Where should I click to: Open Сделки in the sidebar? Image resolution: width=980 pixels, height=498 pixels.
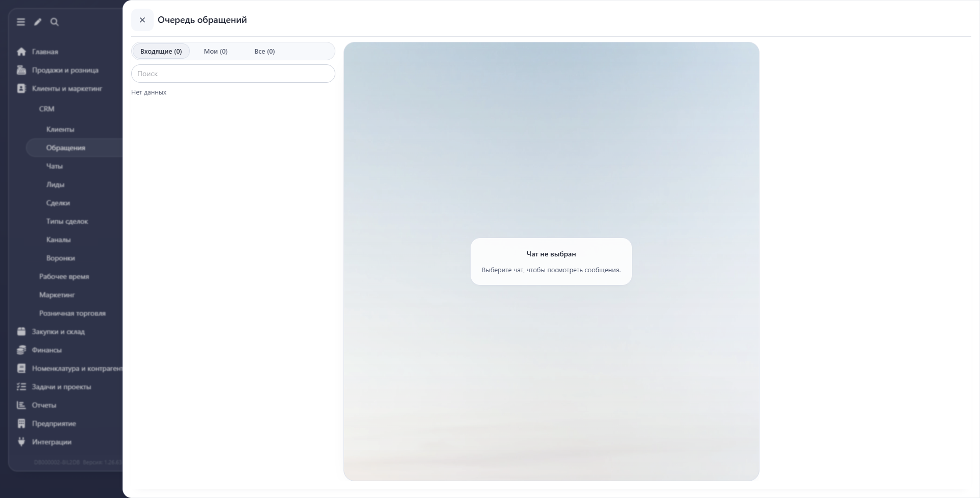point(58,203)
